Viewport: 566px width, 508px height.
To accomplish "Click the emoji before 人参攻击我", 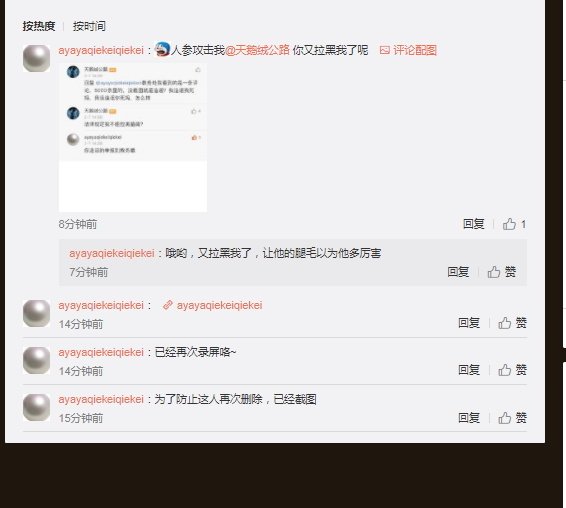I will [162, 49].
